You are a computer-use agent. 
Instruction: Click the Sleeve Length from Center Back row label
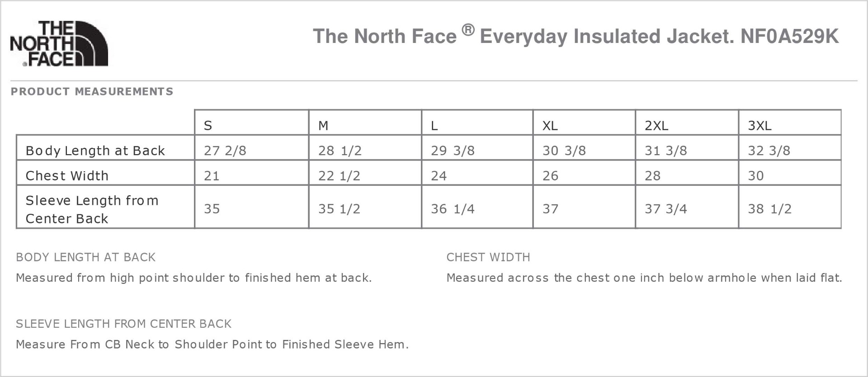pos(92,209)
